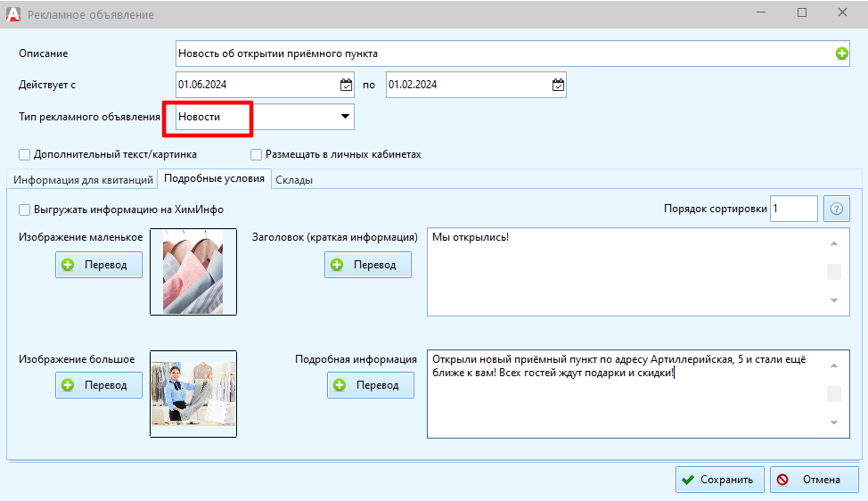Click Перевод button for small image

99,265
